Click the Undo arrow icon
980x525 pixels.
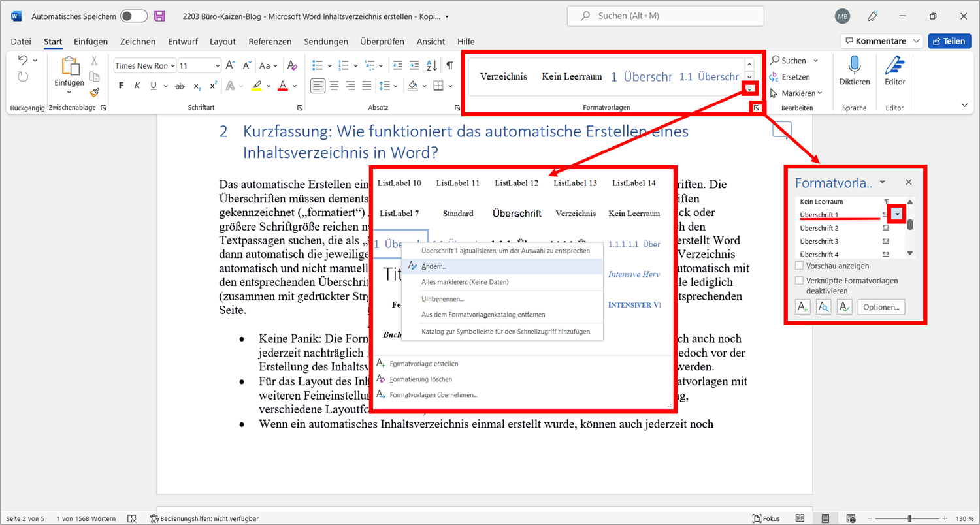coord(22,60)
